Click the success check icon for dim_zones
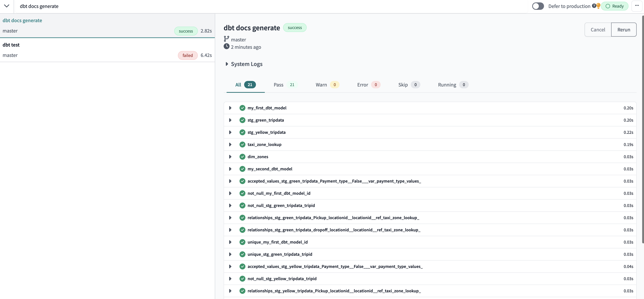This screenshot has width=644, height=299. point(242,157)
